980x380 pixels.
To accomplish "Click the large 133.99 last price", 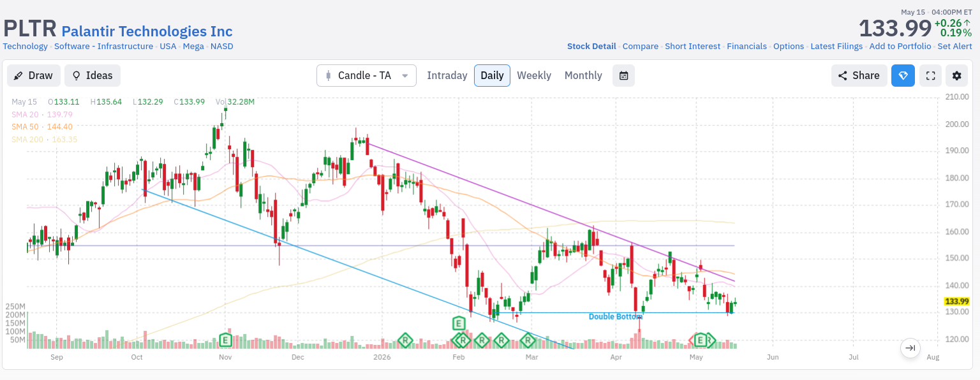I will click(x=895, y=29).
